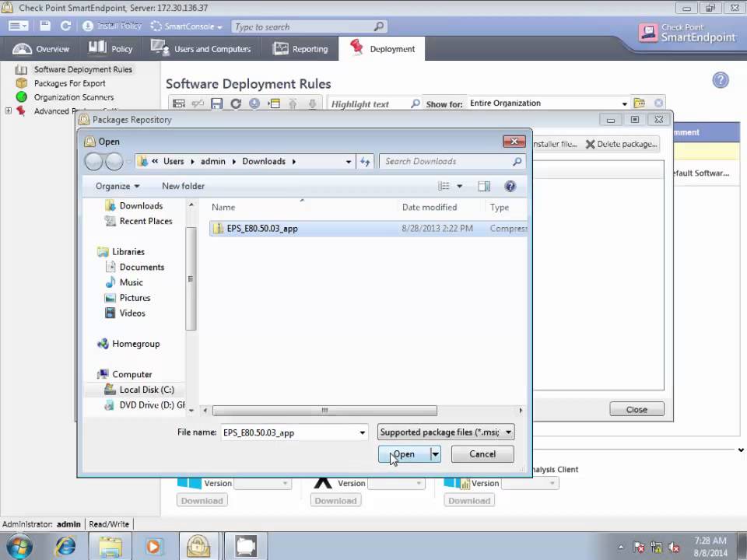The width and height of the screenshot is (747, 560).
Task: Click the folder browse icon beside Show for
Action: pos(640,103)
